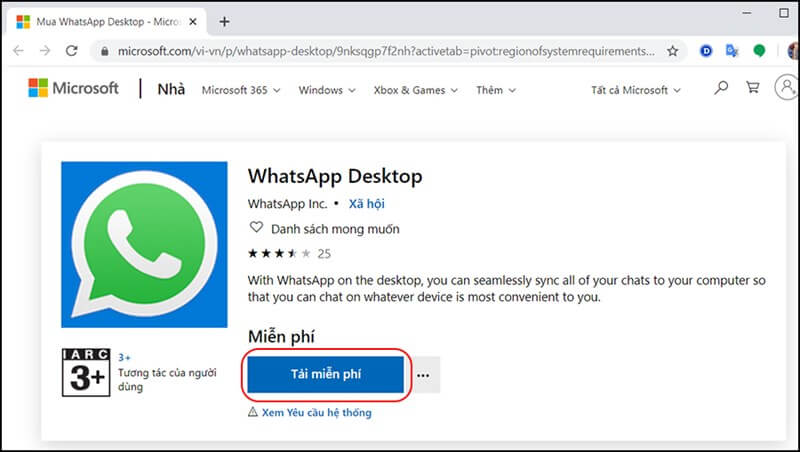Click the address bar URL
800x452 pixels.
tap(386, 51)
